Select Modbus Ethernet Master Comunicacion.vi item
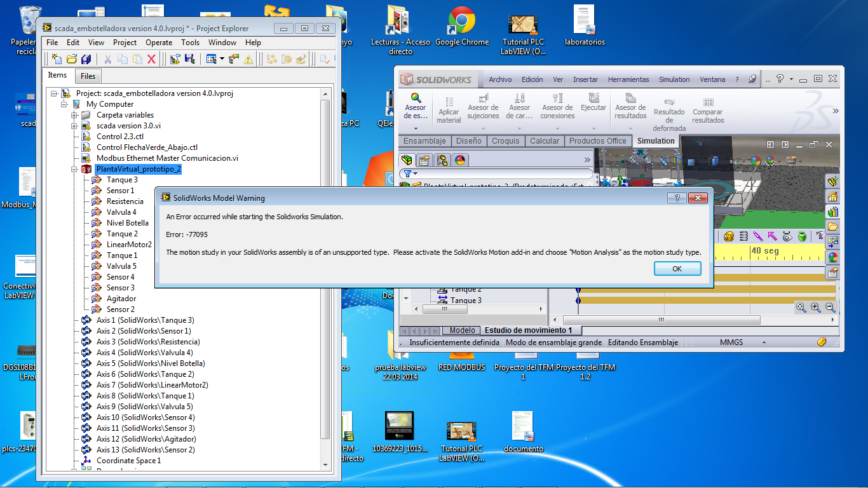The image size is (868, 488). click(167, 158)
